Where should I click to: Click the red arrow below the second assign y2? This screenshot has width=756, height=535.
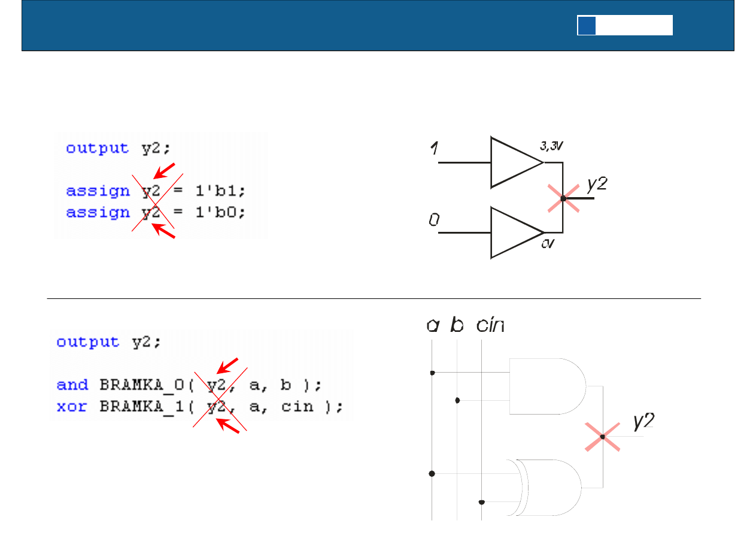tap(164, 232)
